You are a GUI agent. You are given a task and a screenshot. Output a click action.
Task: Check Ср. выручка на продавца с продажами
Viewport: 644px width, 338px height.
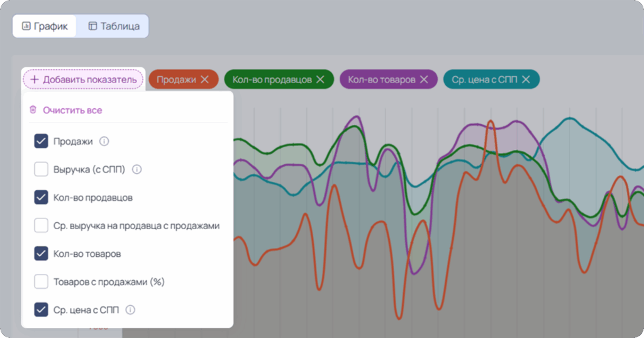coord(41,225)
